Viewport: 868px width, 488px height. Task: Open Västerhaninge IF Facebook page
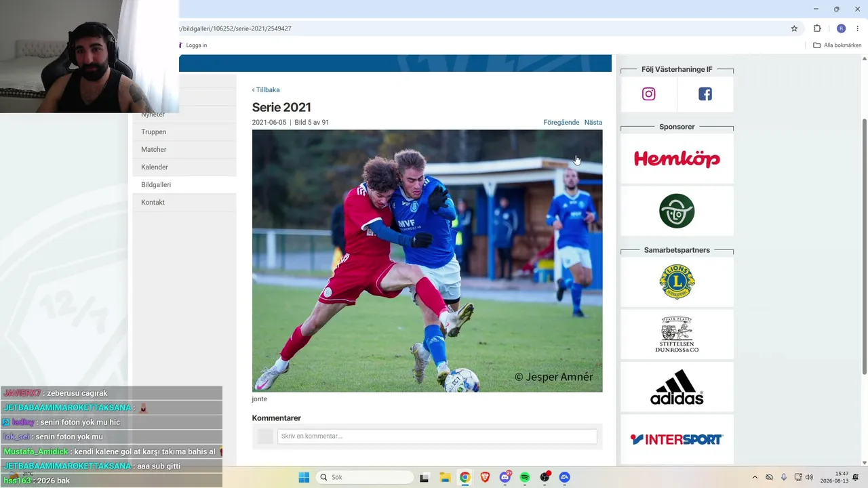[705, 94]
